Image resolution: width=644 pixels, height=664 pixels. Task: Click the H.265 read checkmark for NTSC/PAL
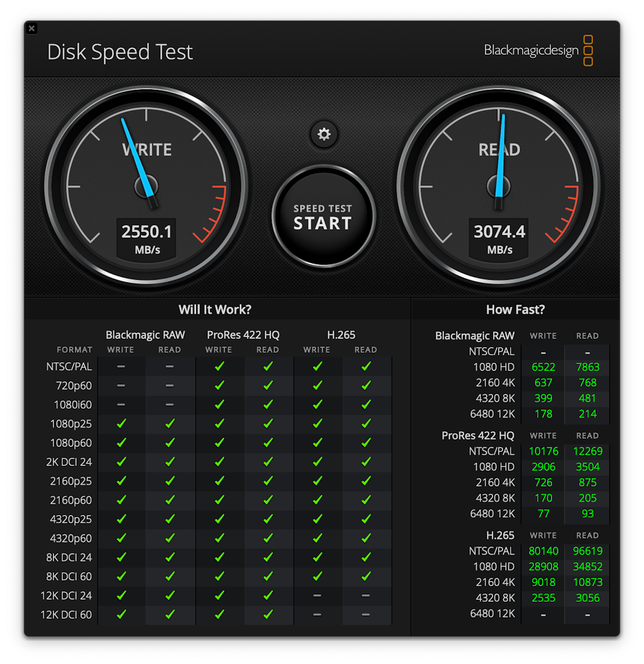pyautogui.click(x=365, y=367)
